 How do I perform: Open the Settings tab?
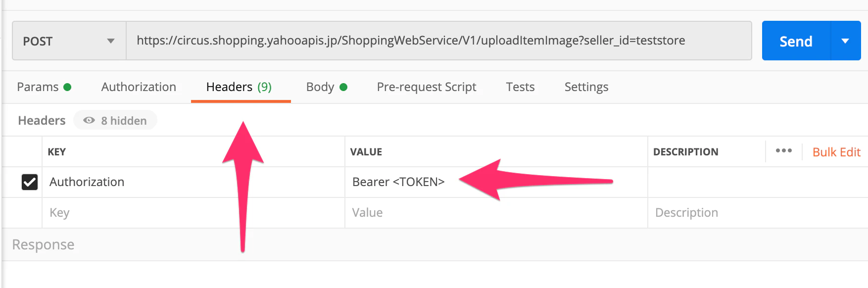tap(586, 87)
